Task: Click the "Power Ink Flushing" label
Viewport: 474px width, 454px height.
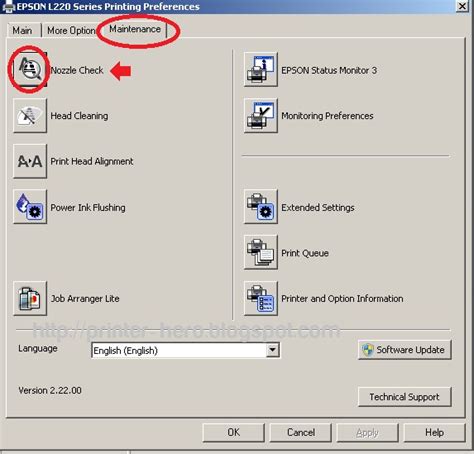Action: pyautogui.click(x=88, y=207)
